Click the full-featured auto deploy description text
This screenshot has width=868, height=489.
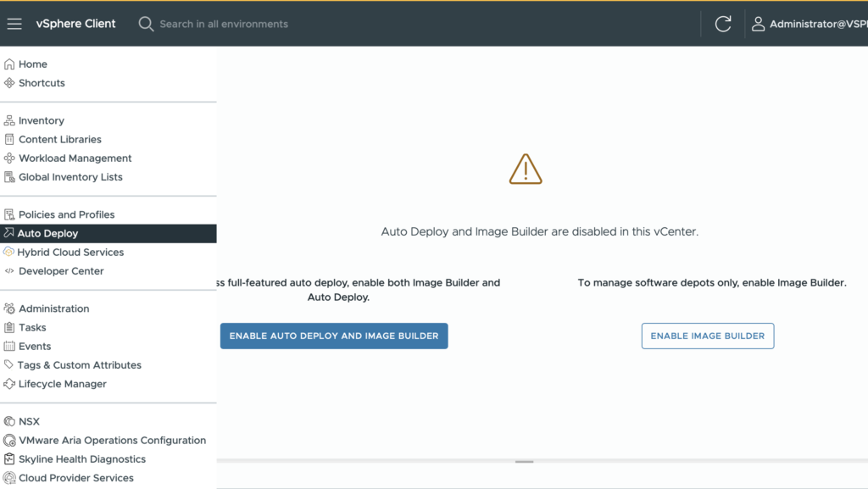point(359,290)
